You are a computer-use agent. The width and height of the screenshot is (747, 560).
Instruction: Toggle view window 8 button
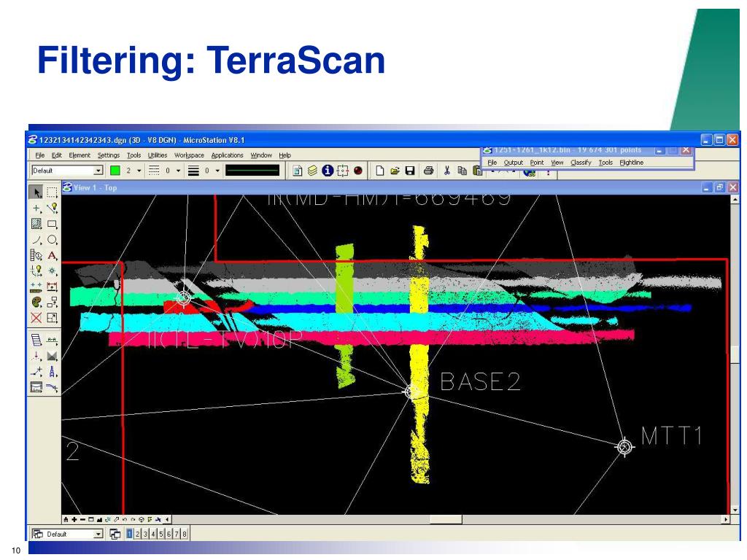coord(185,534)
